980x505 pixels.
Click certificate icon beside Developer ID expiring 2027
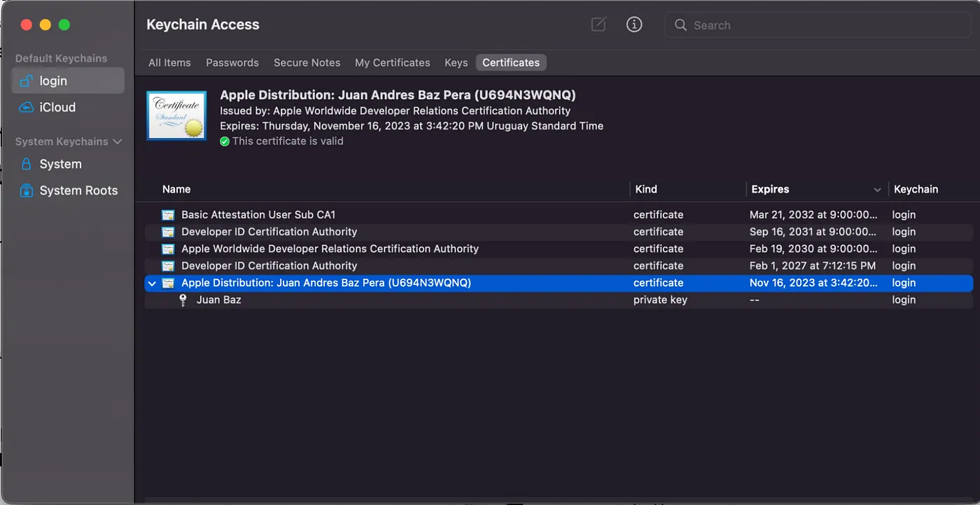pos(168,266)
